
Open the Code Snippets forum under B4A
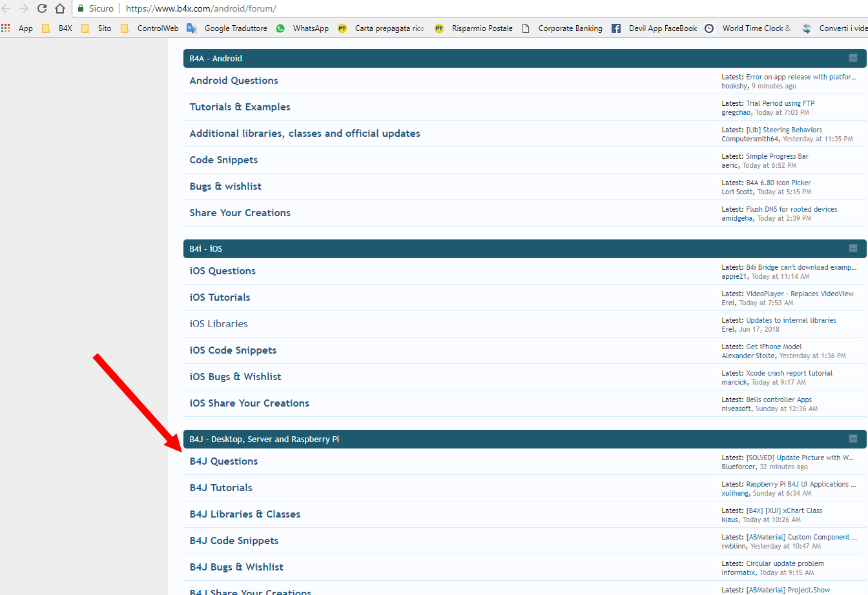point(223,160)
